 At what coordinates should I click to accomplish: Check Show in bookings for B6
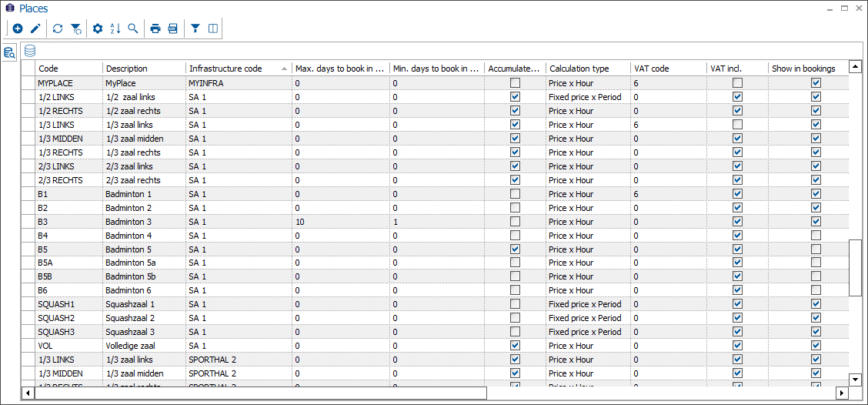coord(816,290)
